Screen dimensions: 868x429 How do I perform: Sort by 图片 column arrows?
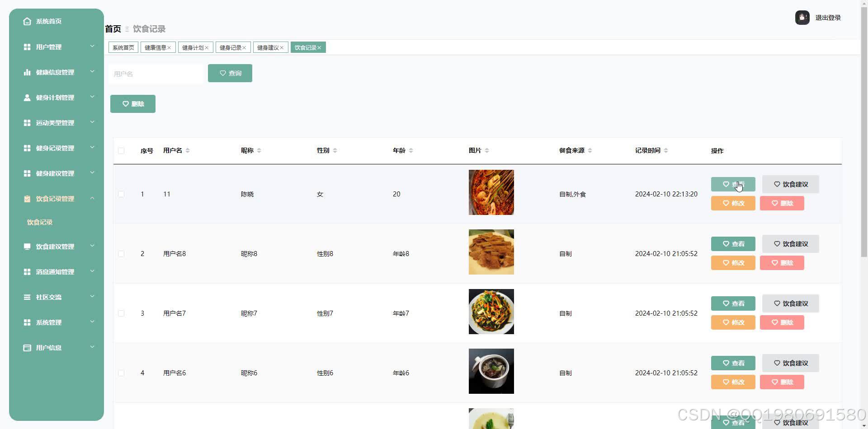487,150
